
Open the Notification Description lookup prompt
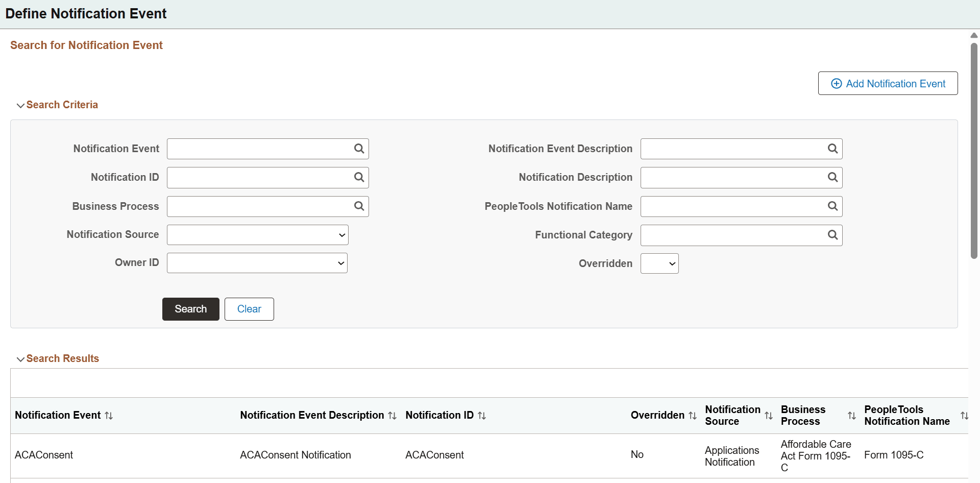click(832, 177)
